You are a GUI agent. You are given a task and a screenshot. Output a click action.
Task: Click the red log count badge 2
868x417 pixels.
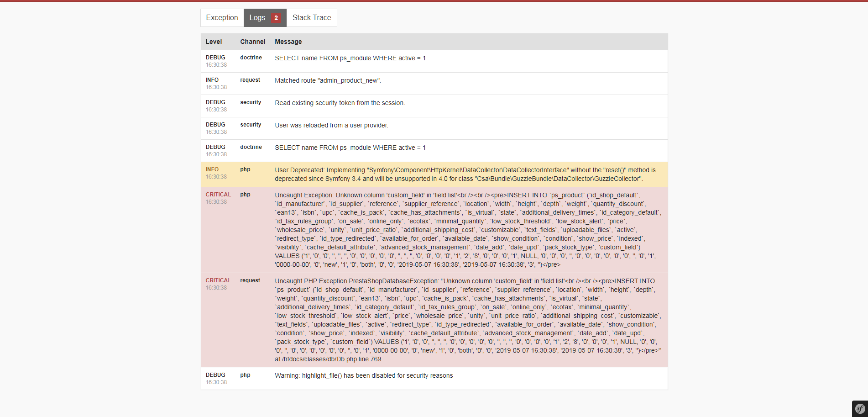276,18
